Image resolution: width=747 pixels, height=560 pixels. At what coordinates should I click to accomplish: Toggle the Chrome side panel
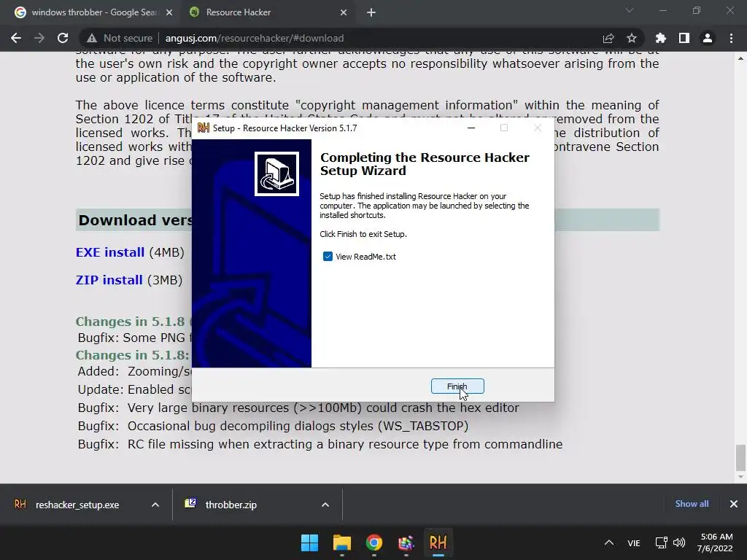pos(684,38)
